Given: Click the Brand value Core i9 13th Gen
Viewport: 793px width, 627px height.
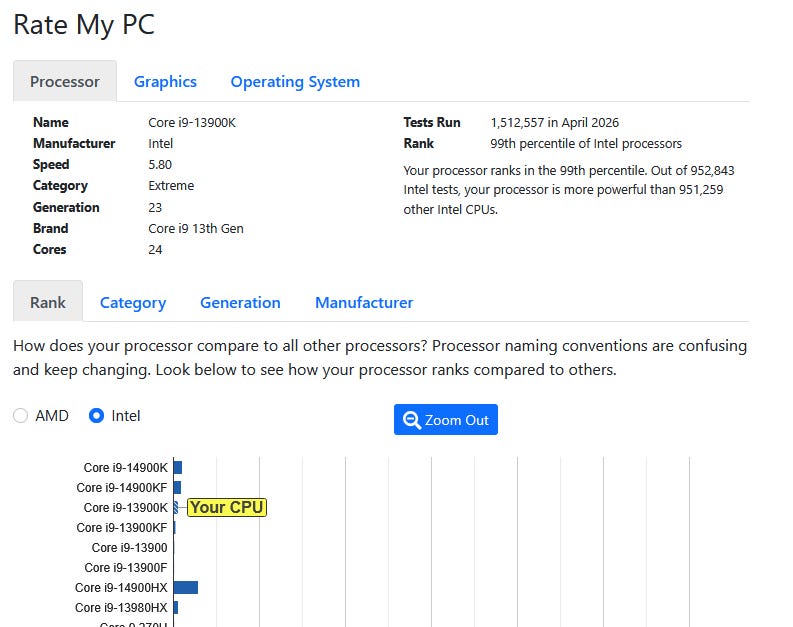Looking at the screenshot, I should pos(196,229).
